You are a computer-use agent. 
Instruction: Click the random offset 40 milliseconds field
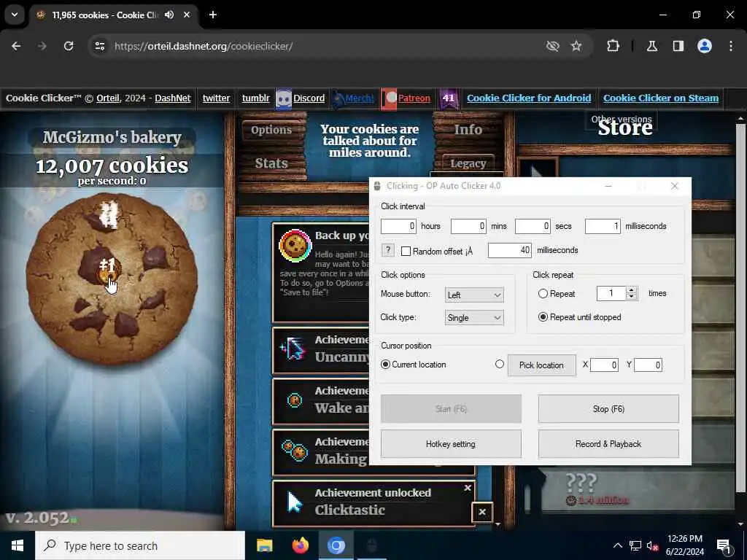click(510, 250)
